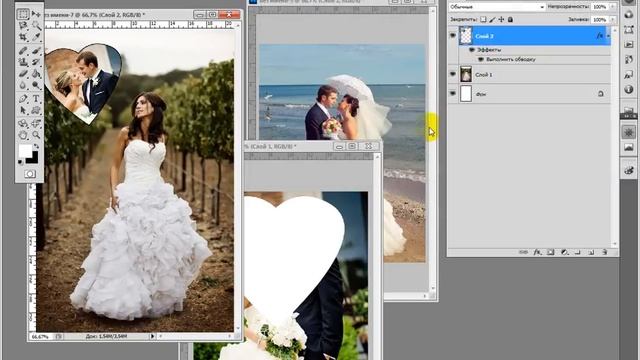Select the Rectangular Marquee tool
This screenshot has height=360, width=640.
(x=23, y=14)
